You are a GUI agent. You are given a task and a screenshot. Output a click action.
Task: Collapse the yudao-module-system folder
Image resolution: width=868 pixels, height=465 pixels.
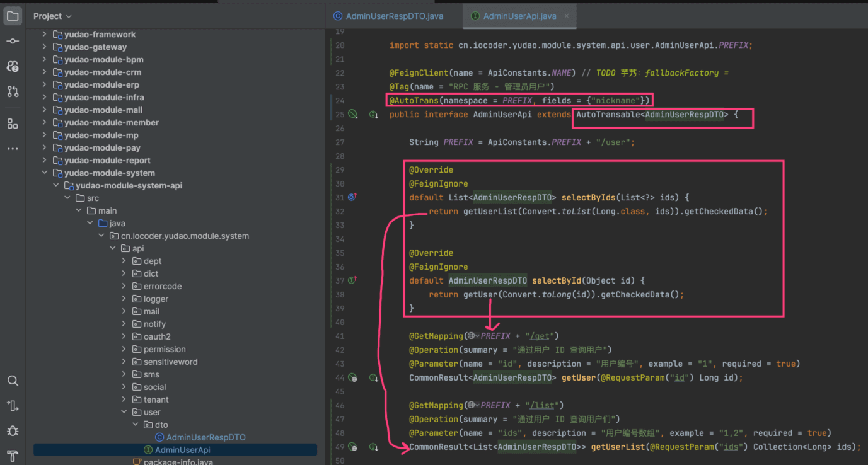(x=44, y=173)
